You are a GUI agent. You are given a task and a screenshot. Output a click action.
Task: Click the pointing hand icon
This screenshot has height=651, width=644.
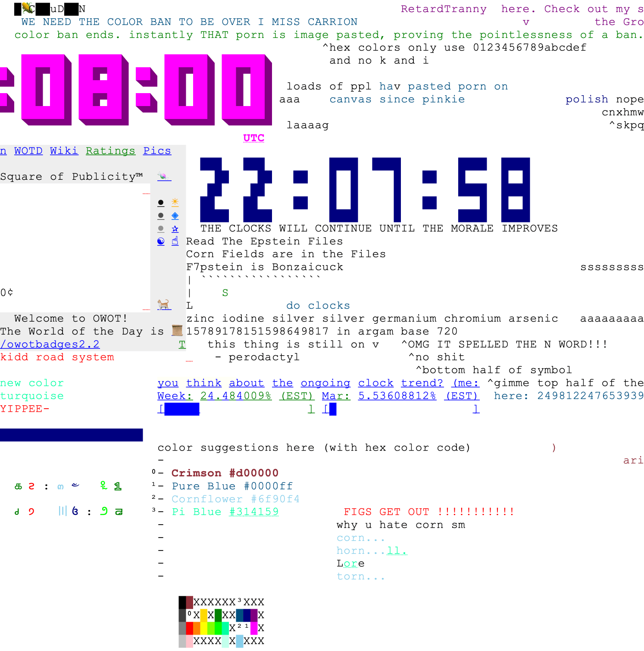[x=175, y=241]
